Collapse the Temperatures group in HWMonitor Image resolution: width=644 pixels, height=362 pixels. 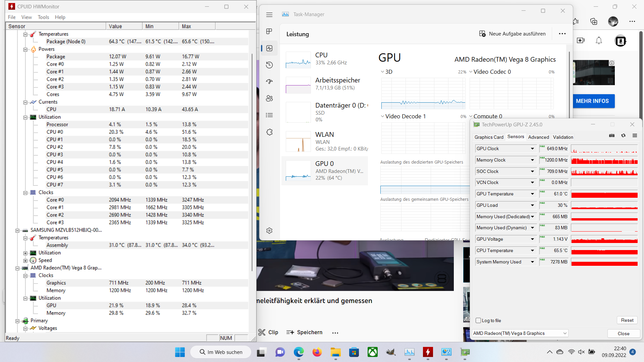coord(26,34)
